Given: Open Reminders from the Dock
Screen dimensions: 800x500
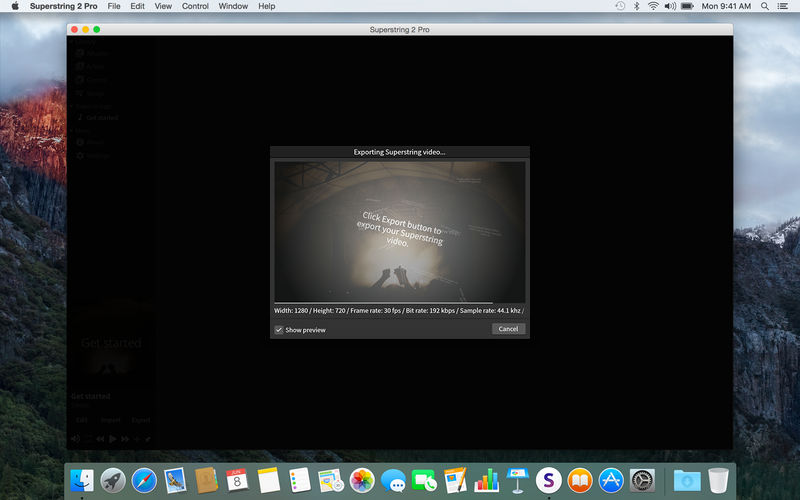Looking at the screenshot, I should click(x=299, y=480).
